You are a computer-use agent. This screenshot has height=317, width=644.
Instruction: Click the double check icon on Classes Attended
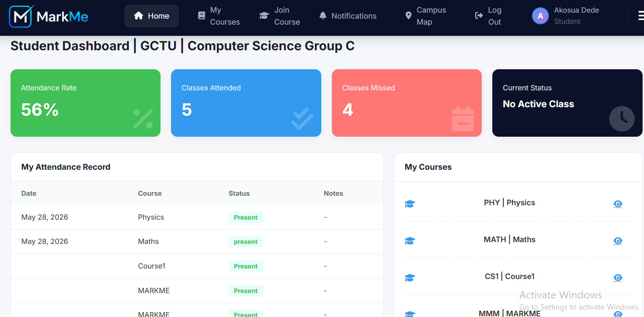click(x=302, y=119)
